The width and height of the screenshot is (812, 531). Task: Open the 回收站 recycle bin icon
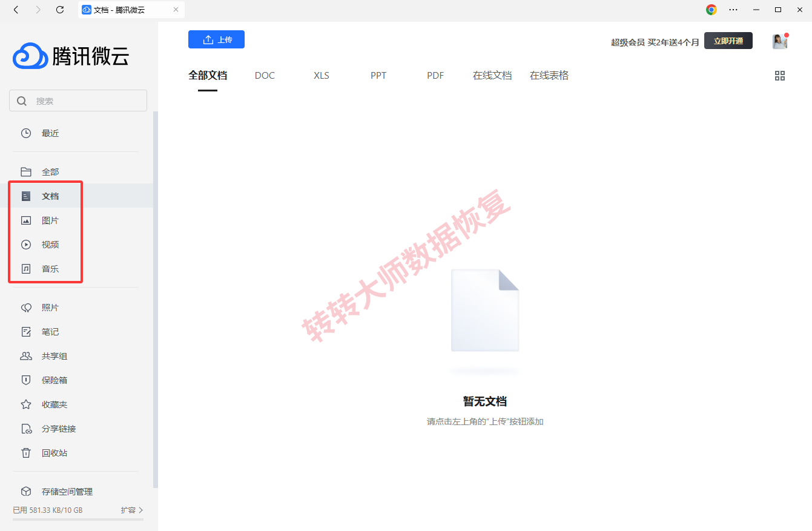(26, 453)
